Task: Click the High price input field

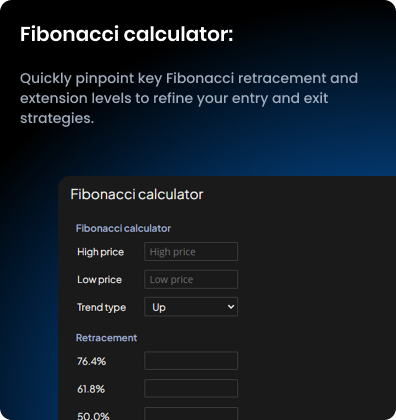Action: pyautogui.click(x=191, y=252)
